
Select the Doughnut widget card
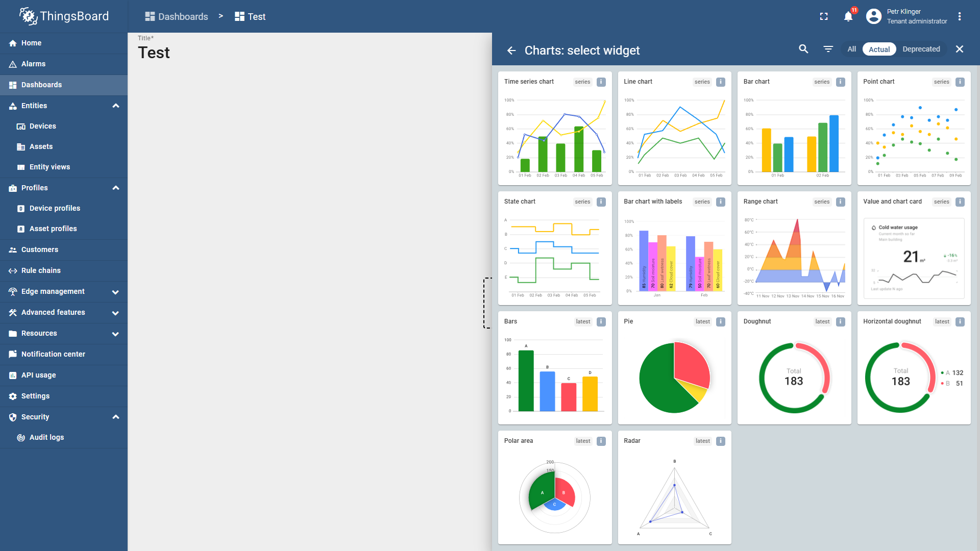tap(794, 368)
